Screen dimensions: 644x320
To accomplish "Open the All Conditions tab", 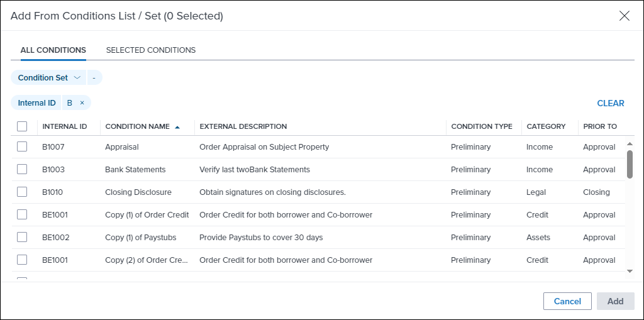I will click(53, 50).
